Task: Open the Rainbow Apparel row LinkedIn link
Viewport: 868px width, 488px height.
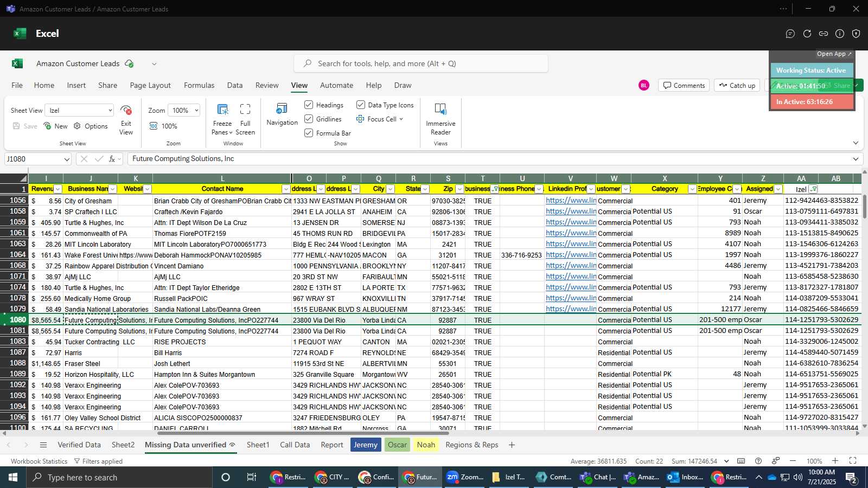Action: pos(571,266)
